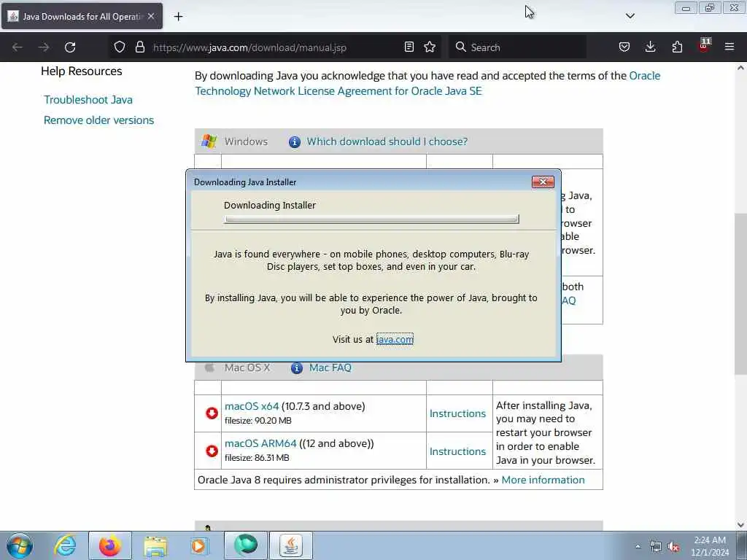747x560 pixels.
Task: Go forward with the forward arrow
Action: coord(44,47)
